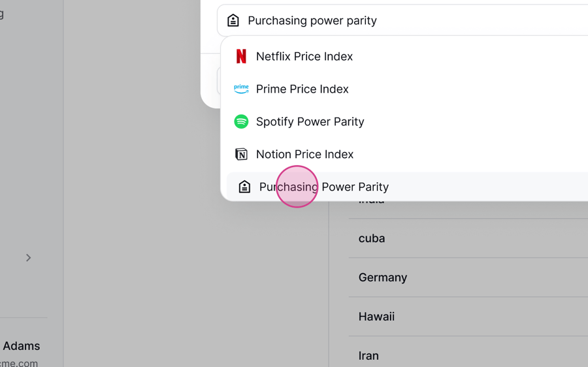
Task: Expand the sidebar chevron arrow
Action: [x=29, y=257]
